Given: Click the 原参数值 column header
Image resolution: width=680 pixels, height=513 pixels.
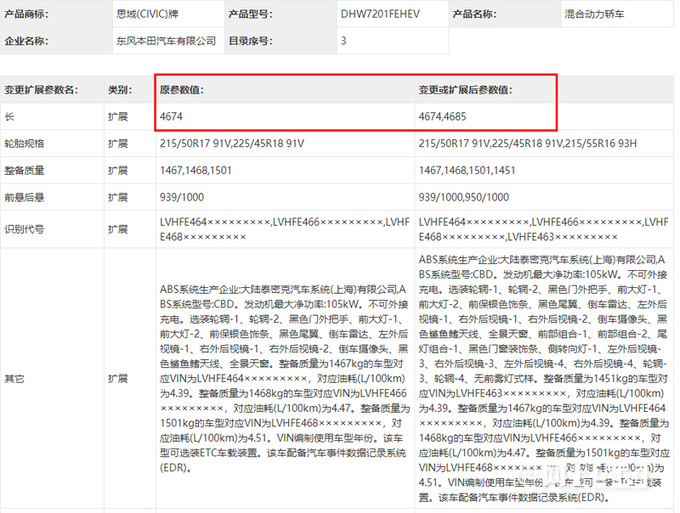Looking at the screenshot, I should coord(182,90).
